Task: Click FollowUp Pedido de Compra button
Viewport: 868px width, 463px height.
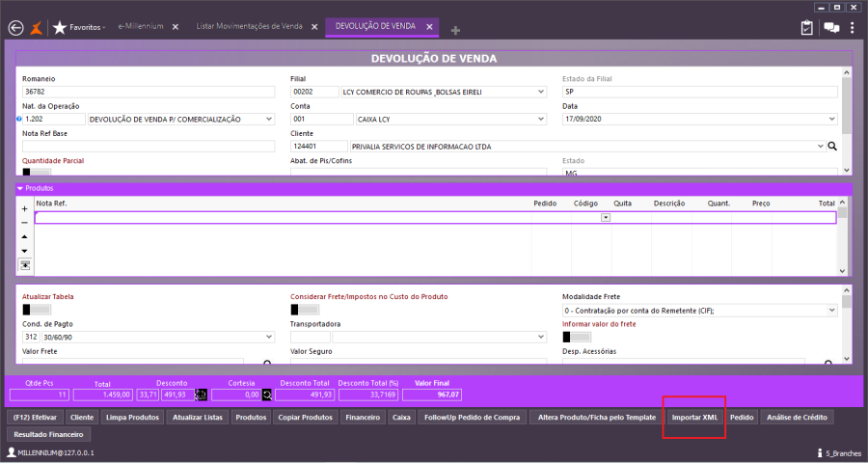Action: point(473,417)
